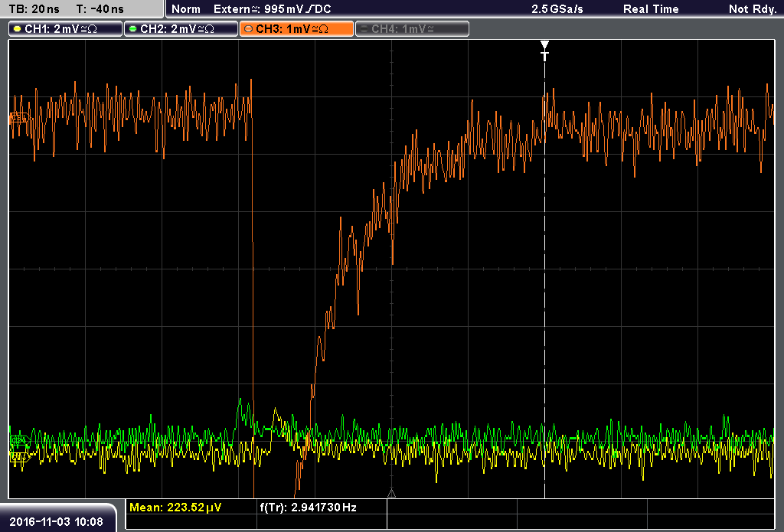Click the 2016-11-03 10:08 date stamp
Image resolution: width=784 pixels, height=532 pixels.
(x=56, y=521)
